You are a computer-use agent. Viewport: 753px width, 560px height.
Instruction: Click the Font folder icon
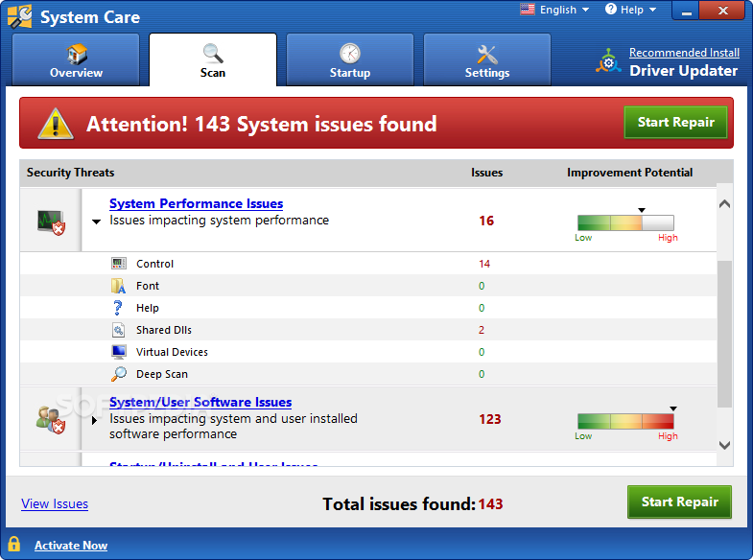[x=119, y=286]
